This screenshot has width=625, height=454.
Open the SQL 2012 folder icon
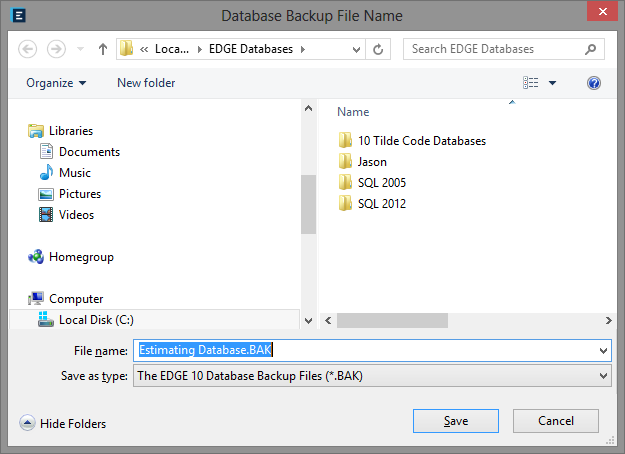click(x=345, y=204)
